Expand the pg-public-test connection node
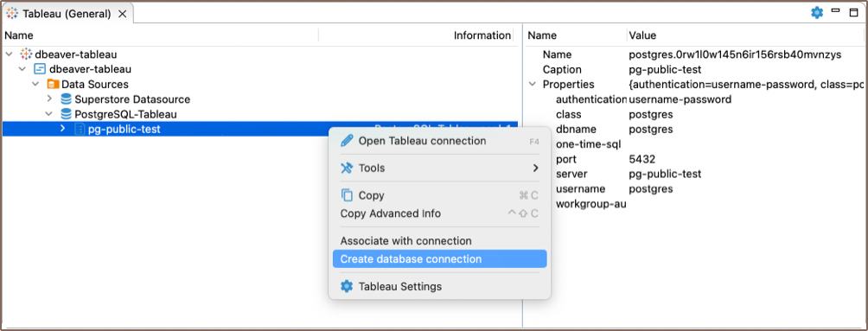This screenshot has width=868, height=331. tap(62, 129)
